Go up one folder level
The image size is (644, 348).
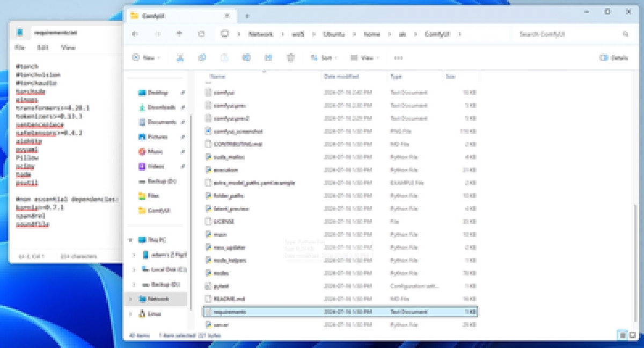click(179, 34)
